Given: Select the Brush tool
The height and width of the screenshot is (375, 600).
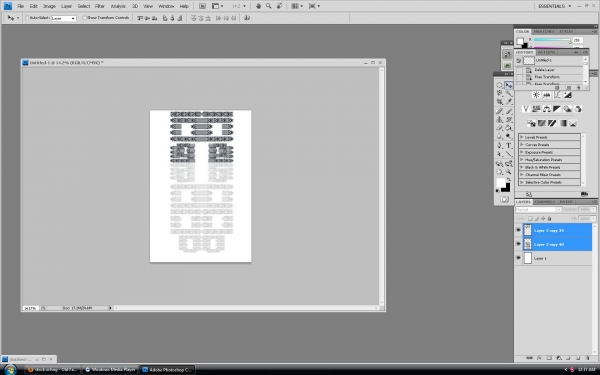Looking at the screenshot, I should pos(509,111).
